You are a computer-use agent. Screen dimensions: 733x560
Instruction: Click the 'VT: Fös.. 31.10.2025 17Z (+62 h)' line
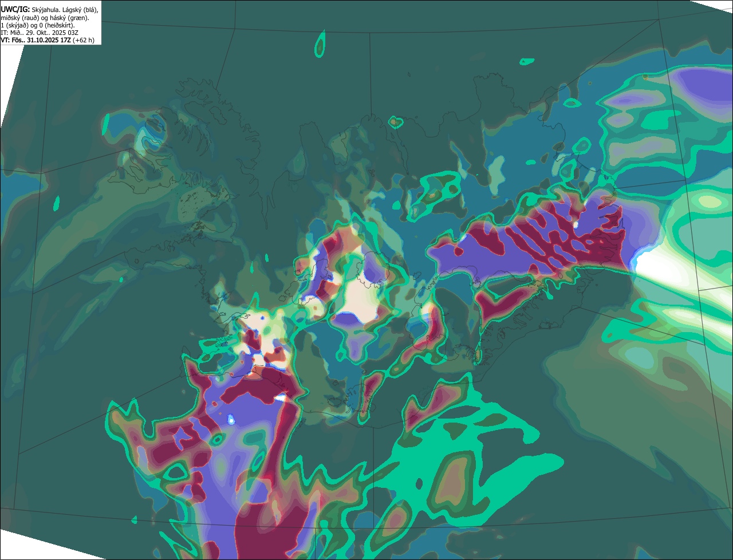(x=48, y=40)
